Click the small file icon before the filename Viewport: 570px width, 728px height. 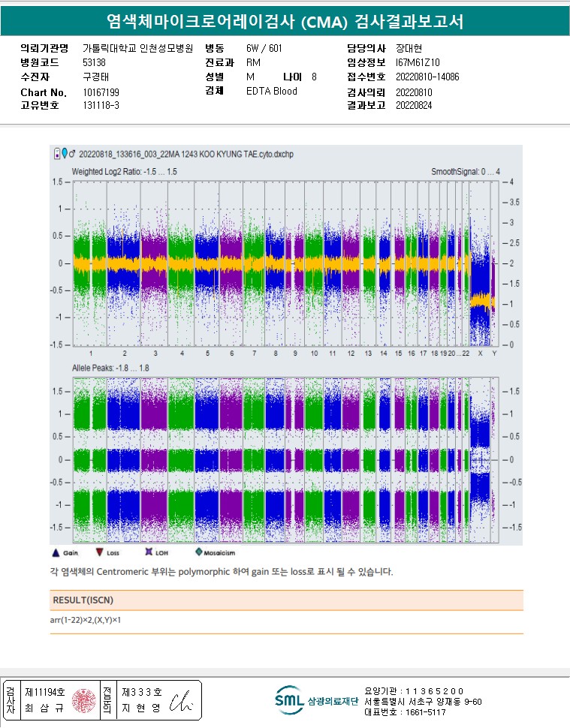click(x=56, y=154)
